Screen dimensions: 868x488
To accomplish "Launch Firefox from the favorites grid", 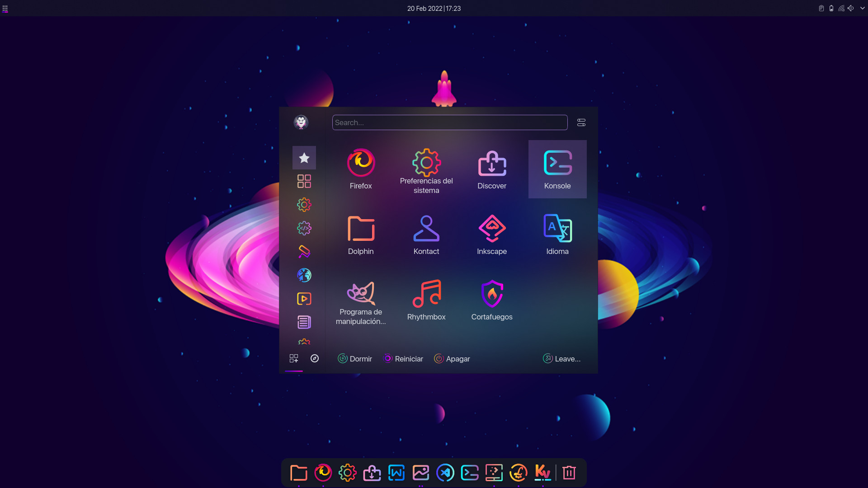I will (361, 169).
